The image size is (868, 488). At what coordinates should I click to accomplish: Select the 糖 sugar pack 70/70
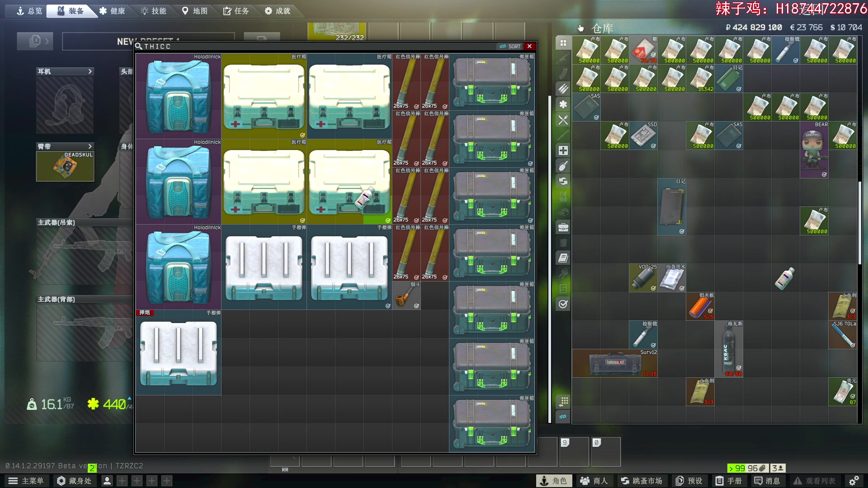coord(643,50)
